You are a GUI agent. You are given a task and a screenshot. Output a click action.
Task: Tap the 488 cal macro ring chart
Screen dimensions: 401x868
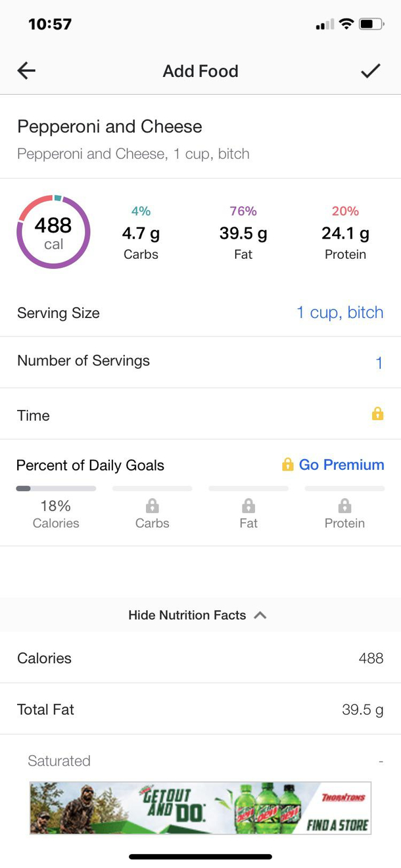(x=53, y=232)
